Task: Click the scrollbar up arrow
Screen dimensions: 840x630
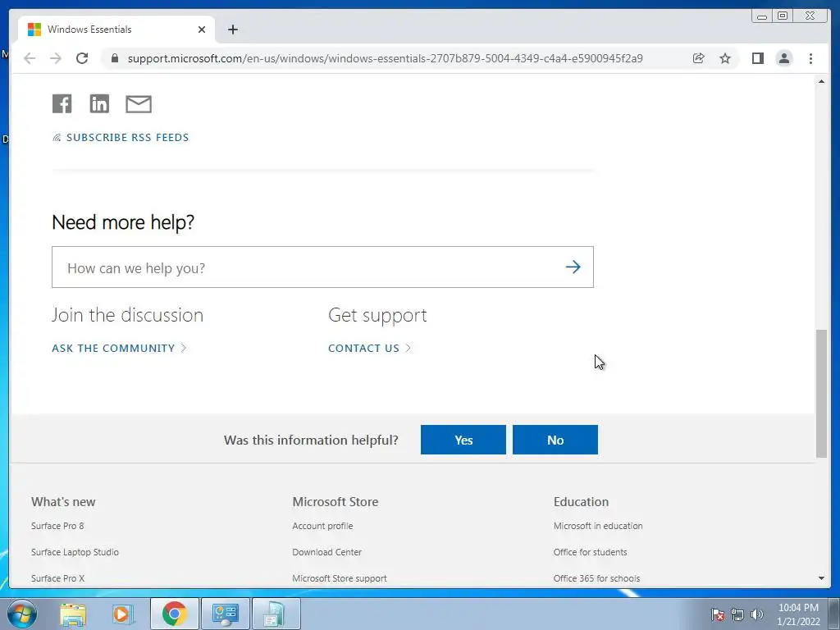Action: pyautogui.click(x=821, y=81)
